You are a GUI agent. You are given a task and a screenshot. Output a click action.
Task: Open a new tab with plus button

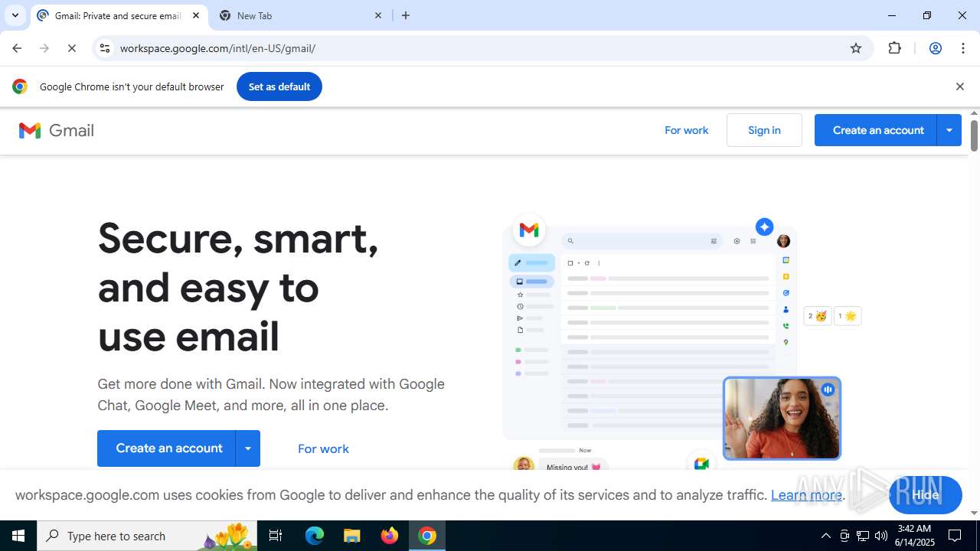pyautogui.click(x=406, y=15)
